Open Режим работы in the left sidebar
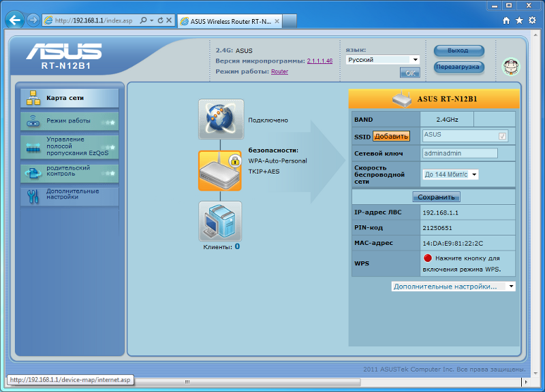 69,121
